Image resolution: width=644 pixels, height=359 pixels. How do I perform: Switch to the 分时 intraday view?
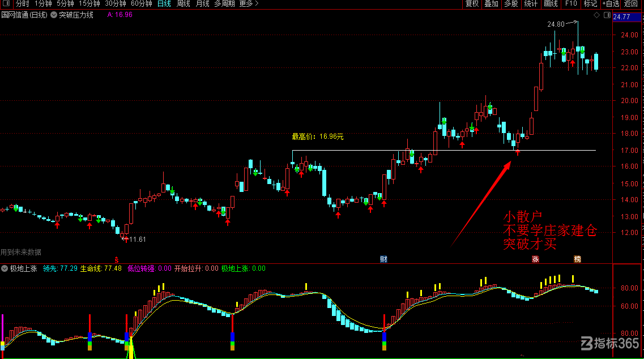22,4
